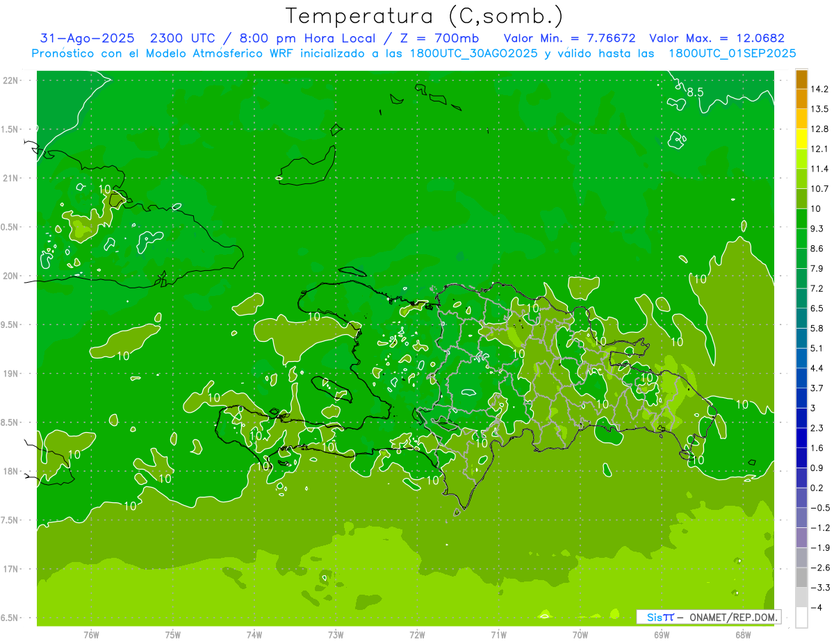
Task: Click the yellow legend swatch between 12.8 and 12.1
Action: pos(801,139)
